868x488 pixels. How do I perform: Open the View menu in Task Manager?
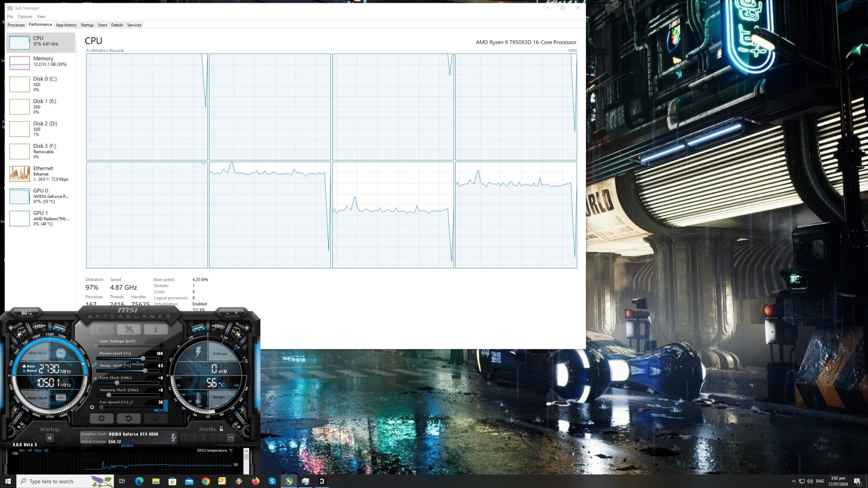click(41, 16)
